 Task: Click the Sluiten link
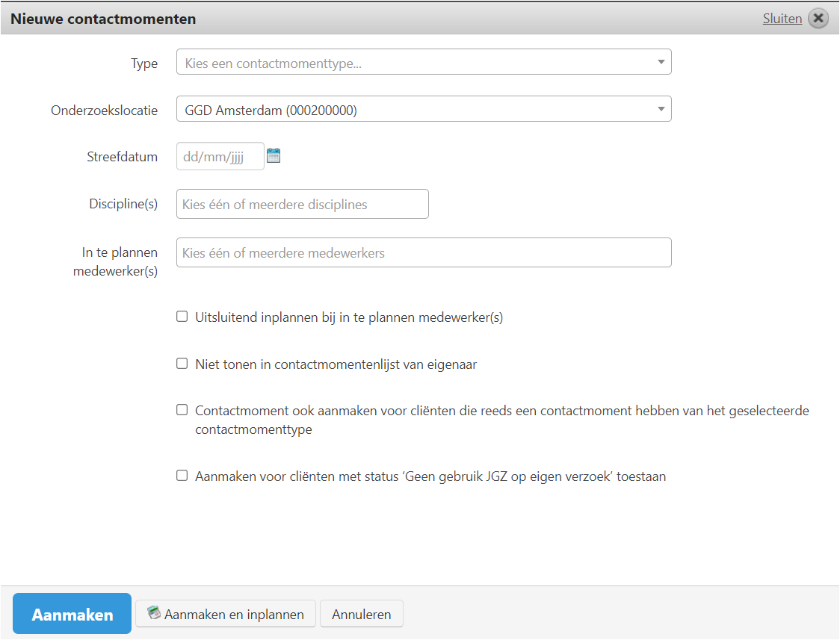click(782, 19)
